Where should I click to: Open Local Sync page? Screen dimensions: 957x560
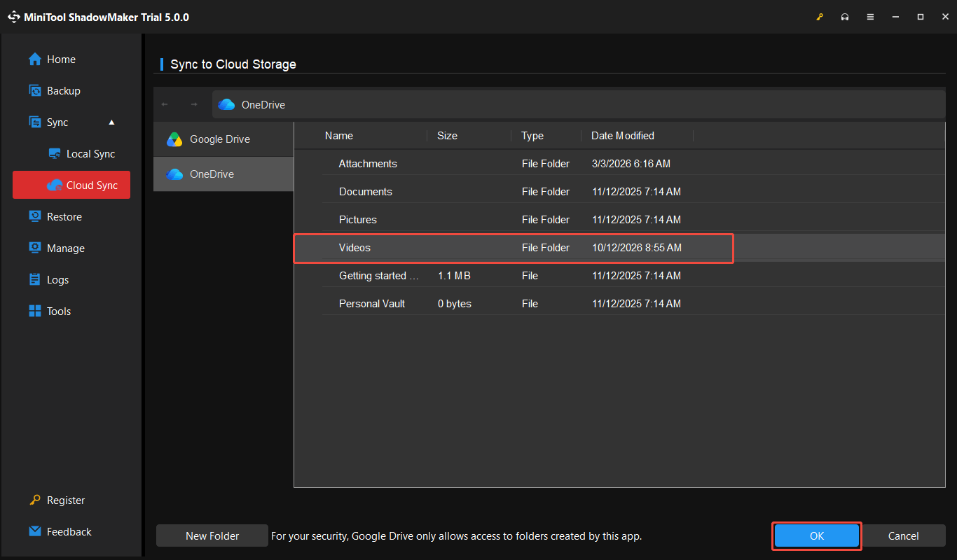(81, 153)
